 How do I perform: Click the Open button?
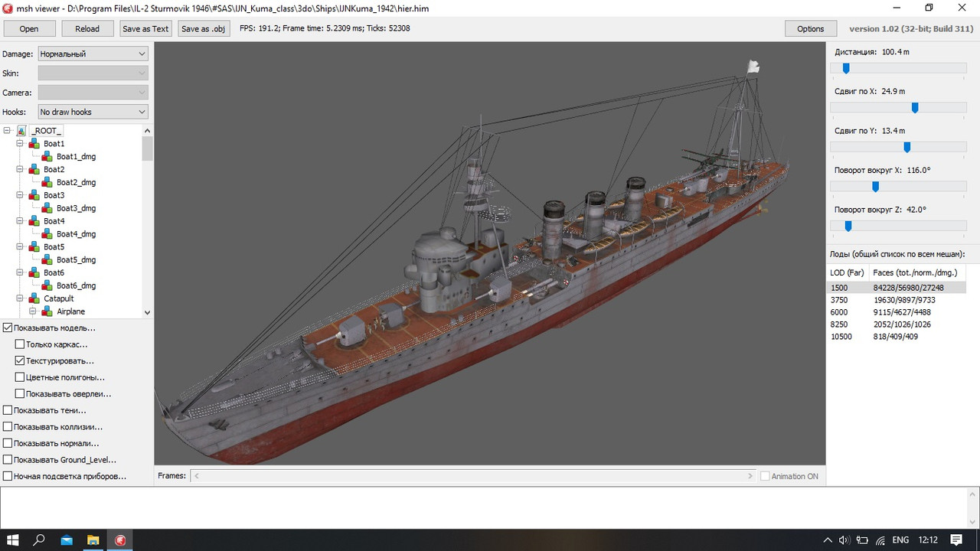point(29,29)
